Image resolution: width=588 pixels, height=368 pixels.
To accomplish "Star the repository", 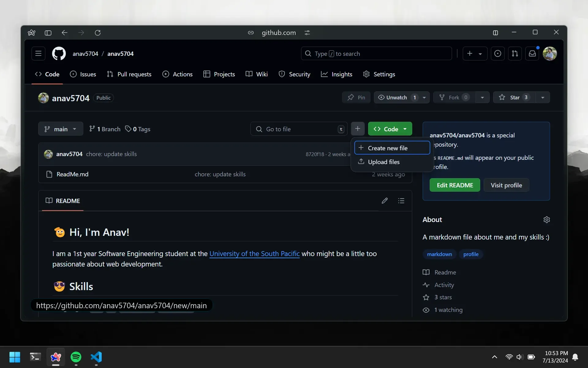I will tap(514, 98).
